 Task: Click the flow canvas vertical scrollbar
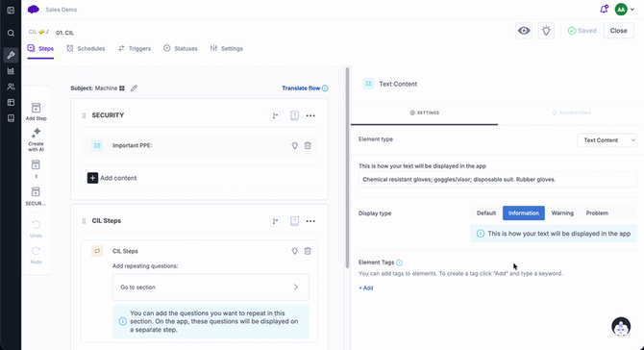click(347, 168)
